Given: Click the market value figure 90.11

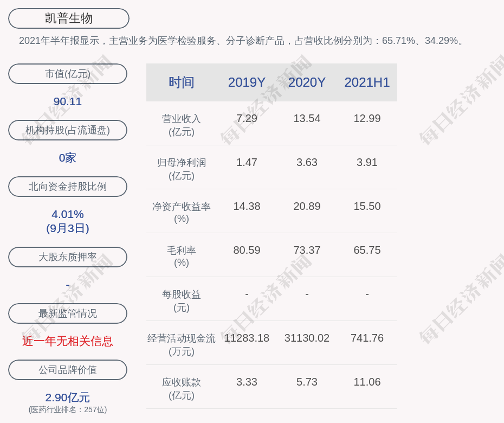Looking at the screenshot, I should (68, 101).
